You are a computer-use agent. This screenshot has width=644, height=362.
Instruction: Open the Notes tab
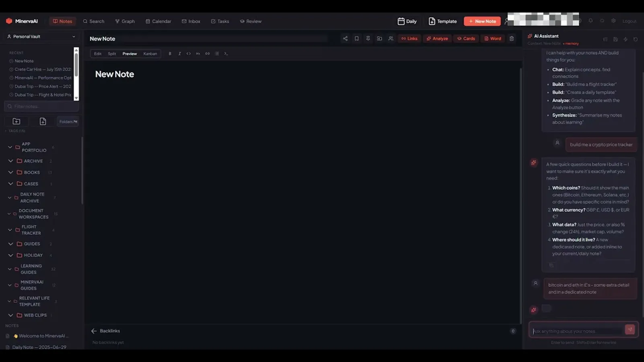62,21
